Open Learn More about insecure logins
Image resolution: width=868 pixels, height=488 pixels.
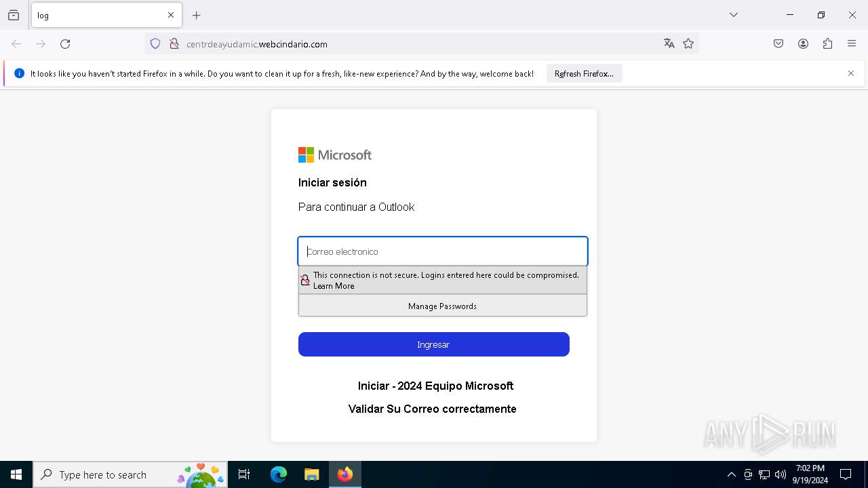[x=334, y=286]
